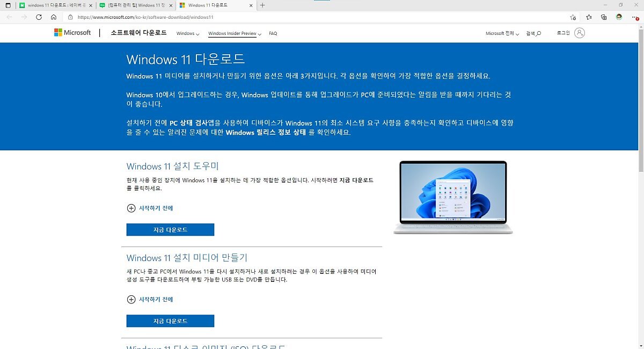Click the Windows 11 설치 도우미 heading
644x349 pixels.
coord(173,166)
